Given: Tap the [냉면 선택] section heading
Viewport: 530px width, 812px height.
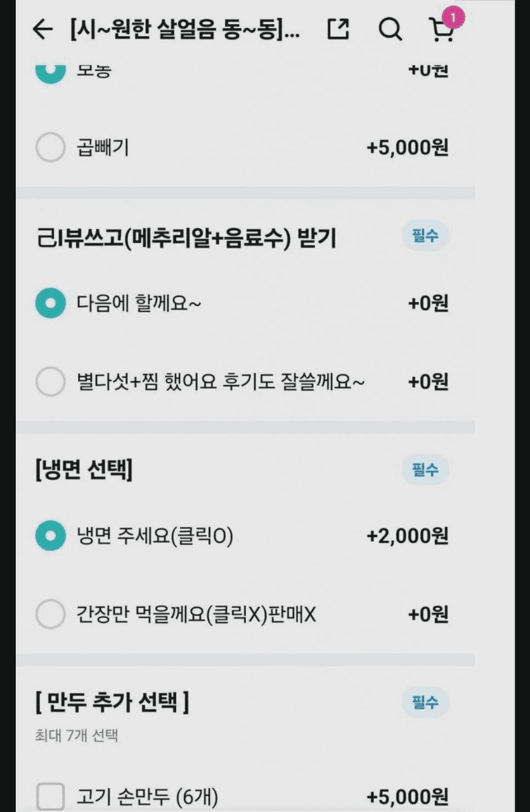Looking at the screenshot, I should (84, 471).
